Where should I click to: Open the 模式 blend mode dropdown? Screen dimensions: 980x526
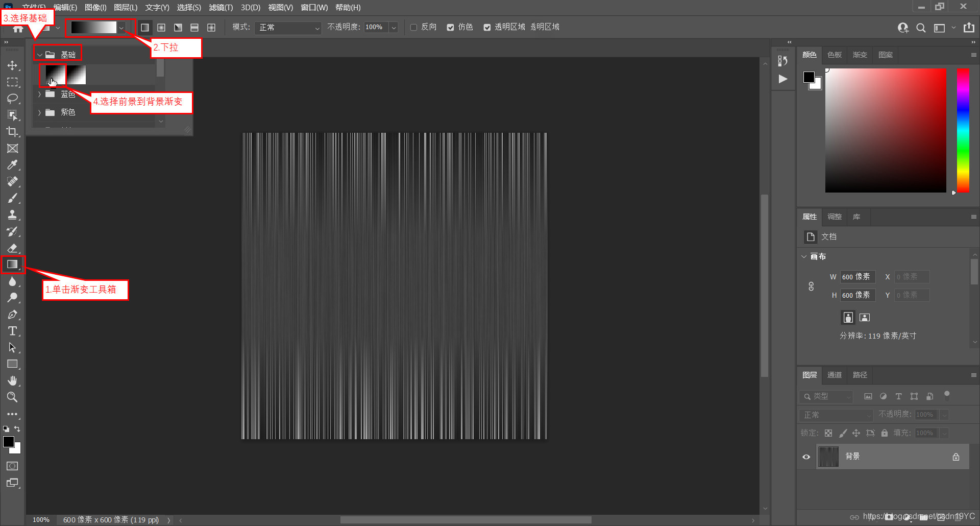288,28
